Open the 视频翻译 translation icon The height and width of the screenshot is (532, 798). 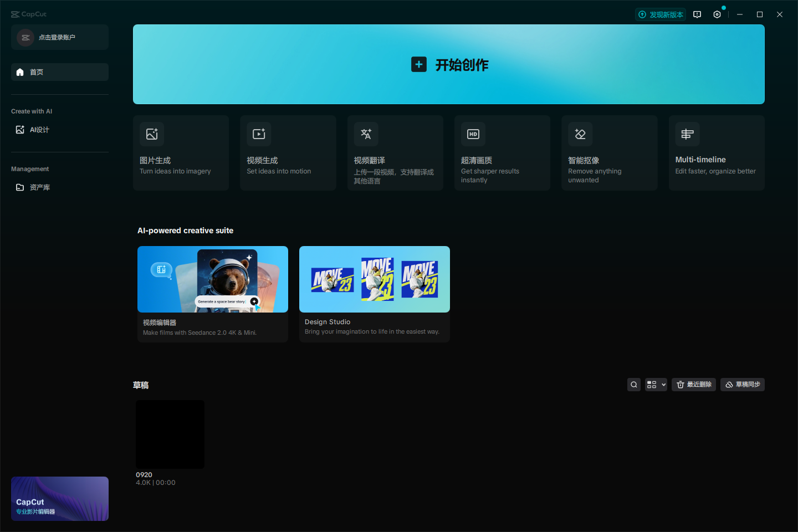tap(366, 134)
